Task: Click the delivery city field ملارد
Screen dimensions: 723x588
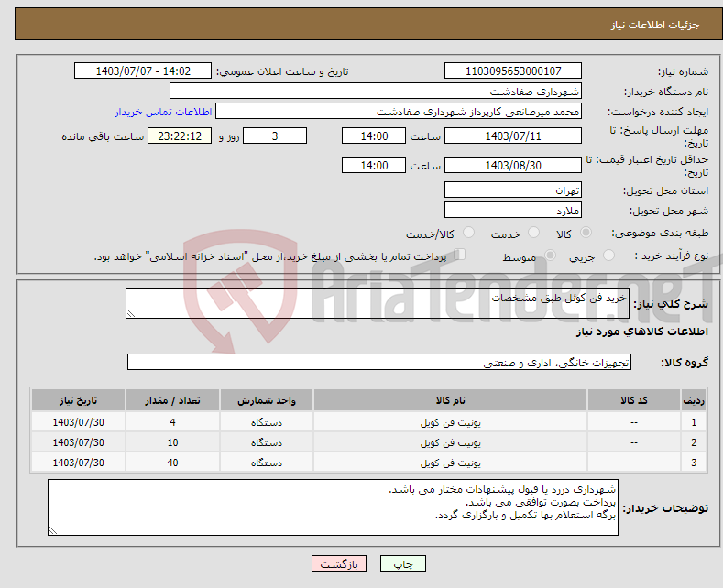Action: [x=513, y=210]
